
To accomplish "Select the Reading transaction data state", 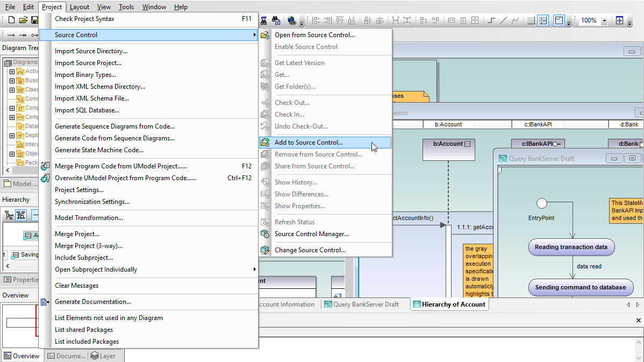I will (x=571, y=247).
